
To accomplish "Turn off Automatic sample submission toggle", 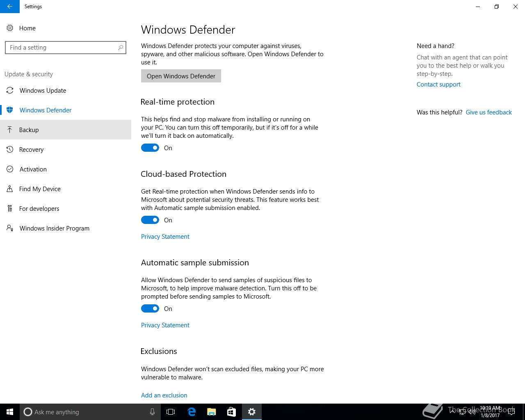I will [150, 309].
